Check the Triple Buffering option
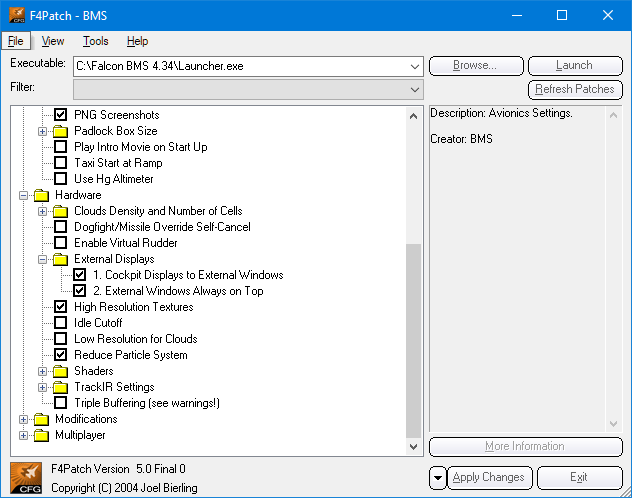Screen dimensions: 632x498 coord(60,403)
